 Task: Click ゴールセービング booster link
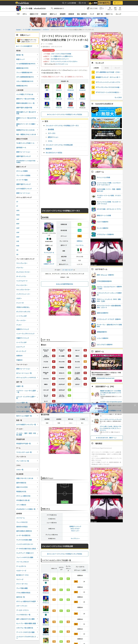(67, 270)
